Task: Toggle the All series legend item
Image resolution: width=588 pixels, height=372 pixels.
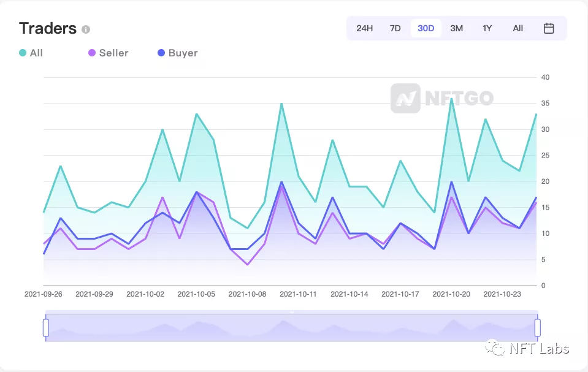Action: coord(31,53)
